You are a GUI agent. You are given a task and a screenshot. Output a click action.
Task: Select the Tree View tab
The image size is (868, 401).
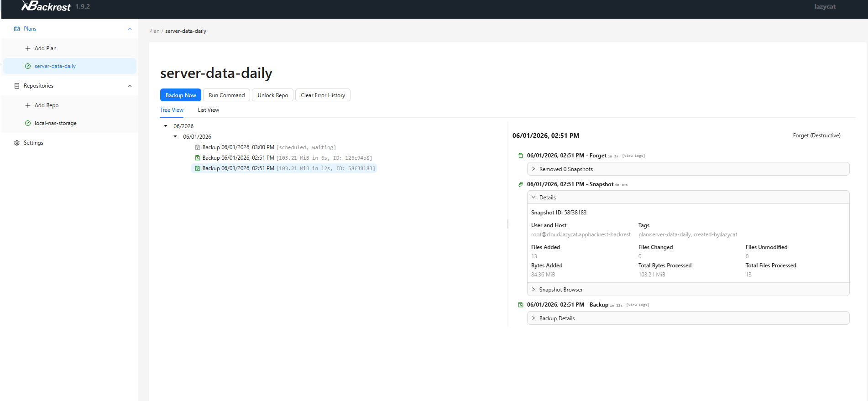tap(172, 110)
